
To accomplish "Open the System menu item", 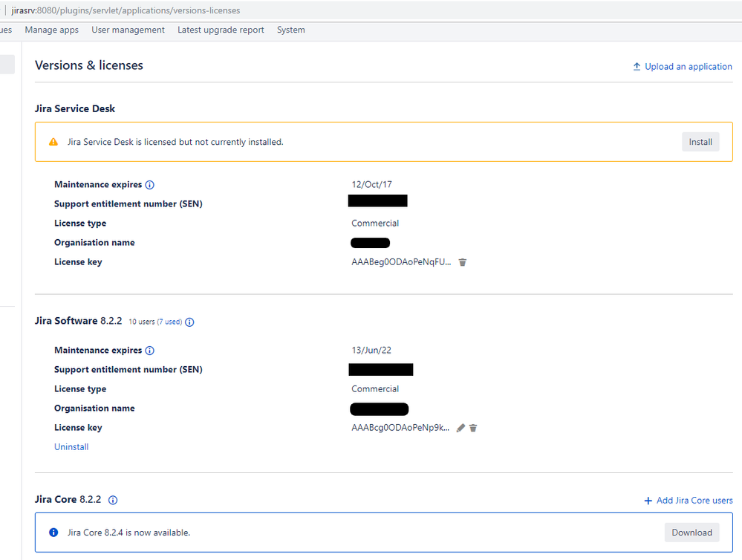I will (x=291, y=30).
